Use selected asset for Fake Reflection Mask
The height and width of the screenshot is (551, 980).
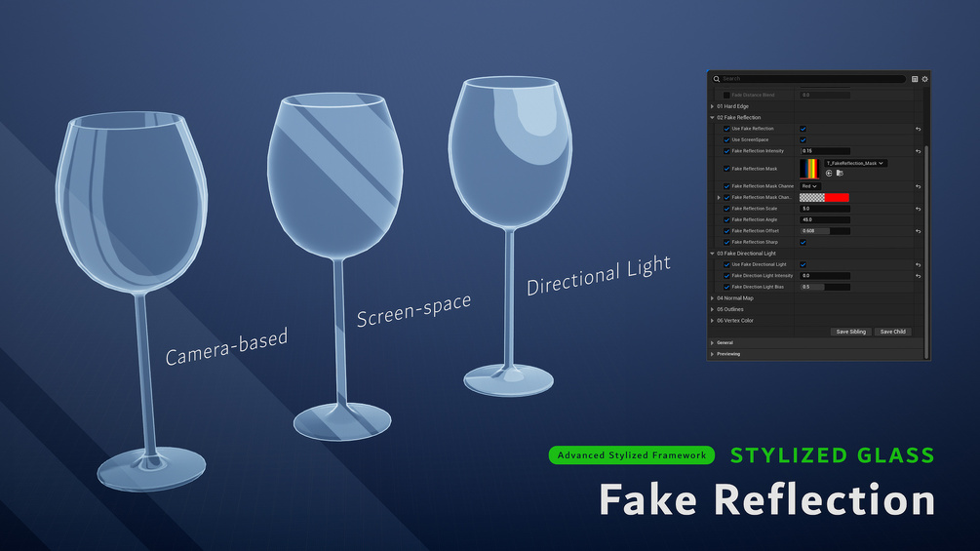tap(829, 173)
